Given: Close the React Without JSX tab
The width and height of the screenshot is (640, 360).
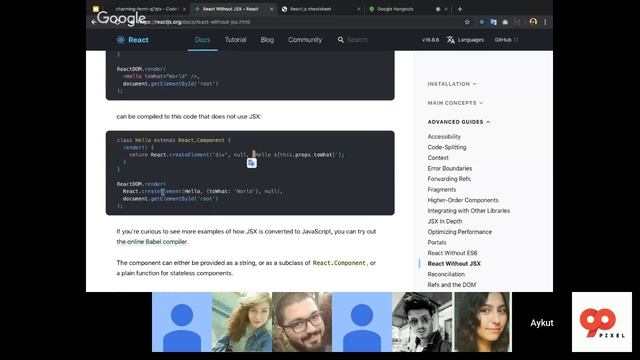Looking at the screenshot, I should coord(271,9).
